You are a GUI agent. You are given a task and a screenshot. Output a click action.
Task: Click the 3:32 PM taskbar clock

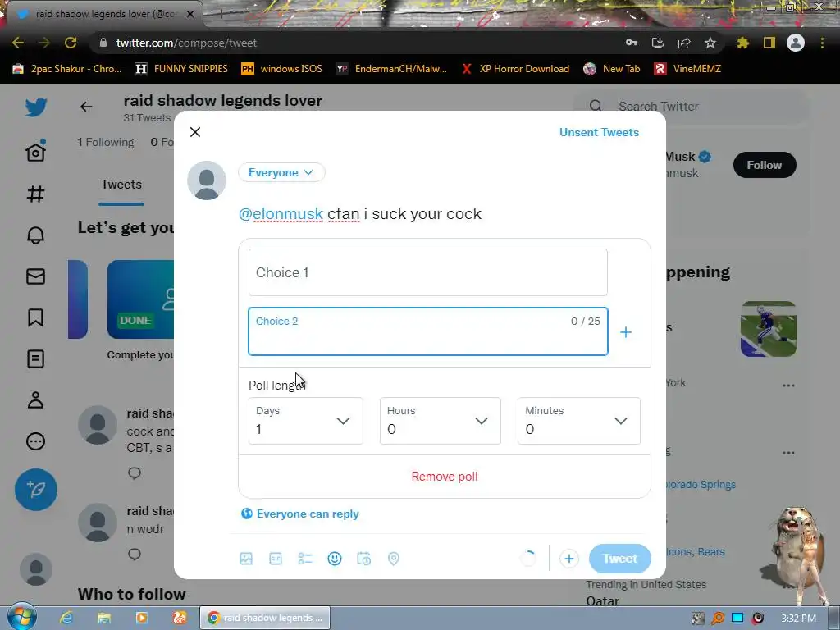[798, 619]
